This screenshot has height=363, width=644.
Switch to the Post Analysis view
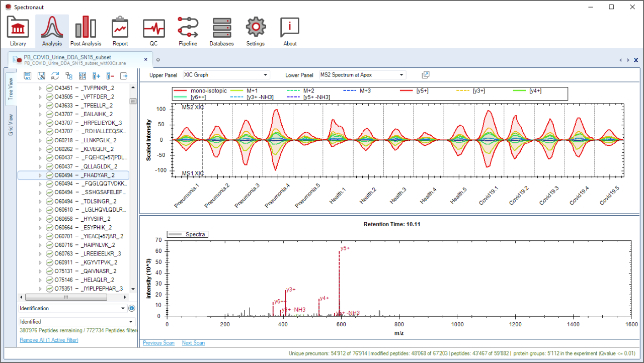pyautogui.click(x=86, y=30)
